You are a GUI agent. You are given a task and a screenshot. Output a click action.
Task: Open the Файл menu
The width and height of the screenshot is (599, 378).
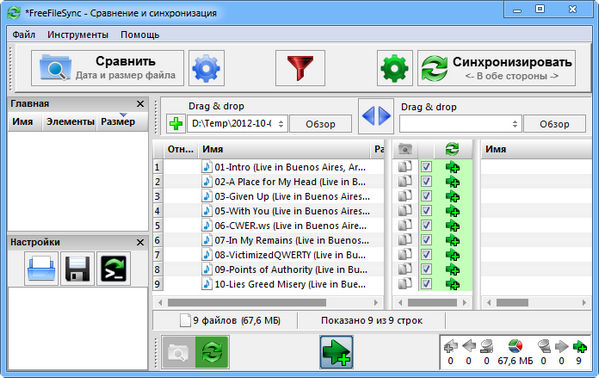pos(24,35)
